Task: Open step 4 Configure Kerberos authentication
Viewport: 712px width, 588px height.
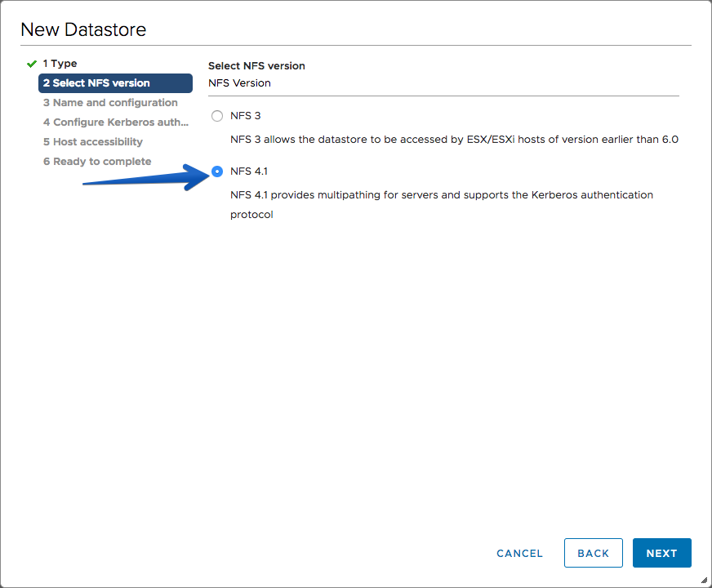Action: (x=116, y=122)
